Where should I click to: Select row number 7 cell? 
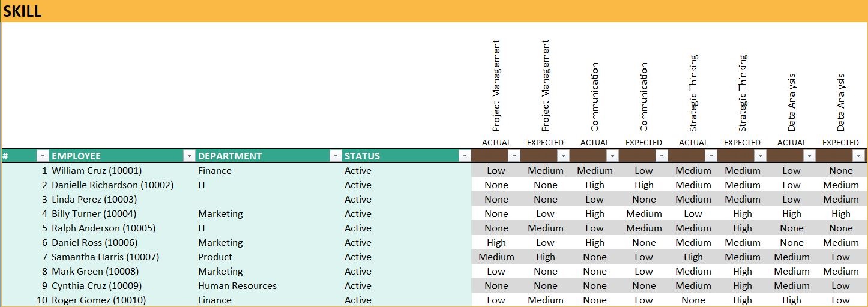pyautogui.click(x=25, y=257)
